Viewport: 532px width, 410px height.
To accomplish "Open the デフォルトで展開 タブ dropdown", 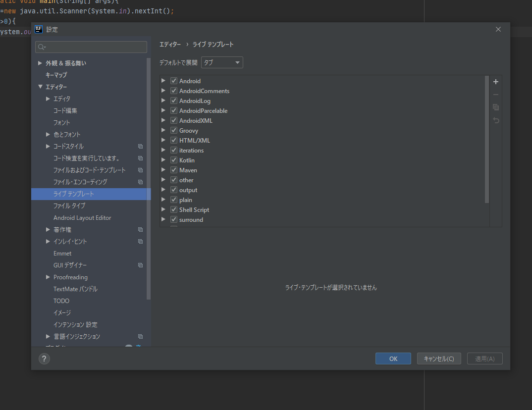I will click(x=222, y=62).
